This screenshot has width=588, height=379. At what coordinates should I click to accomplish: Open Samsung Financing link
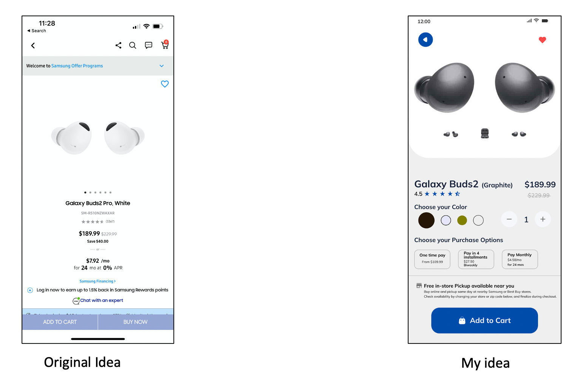(x=97, y=281)
